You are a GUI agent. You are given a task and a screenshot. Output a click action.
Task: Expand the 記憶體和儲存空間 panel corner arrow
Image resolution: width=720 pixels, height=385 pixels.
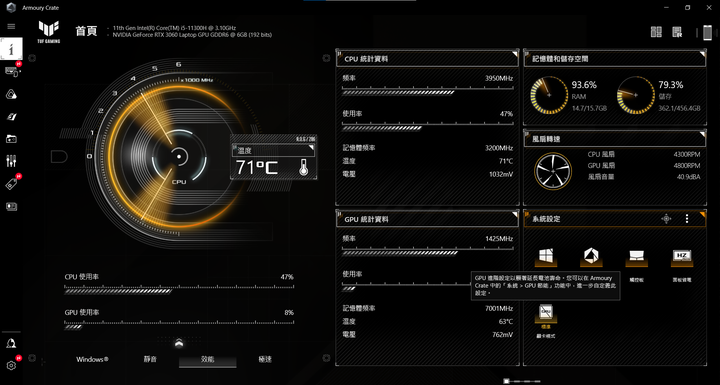(702, 54)
